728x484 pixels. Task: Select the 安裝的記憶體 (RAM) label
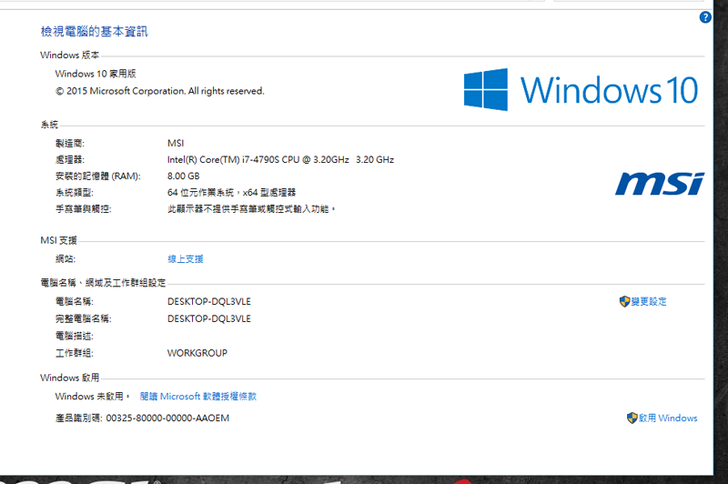(x=98, y=176)
